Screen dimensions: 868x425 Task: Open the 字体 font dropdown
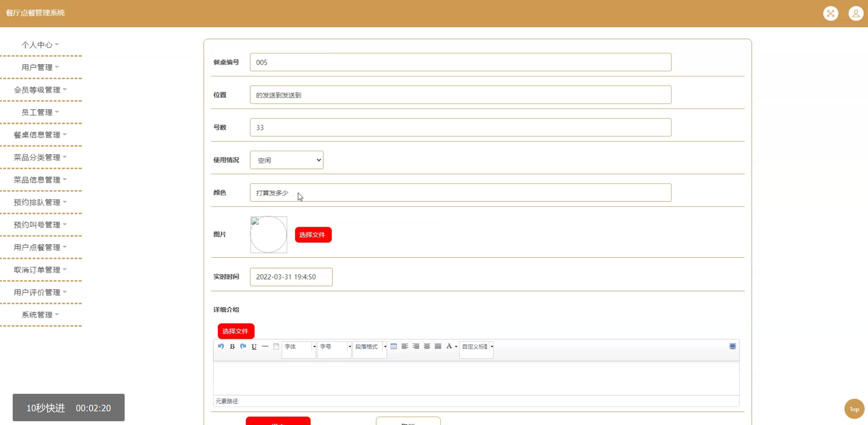coord(299,350)
